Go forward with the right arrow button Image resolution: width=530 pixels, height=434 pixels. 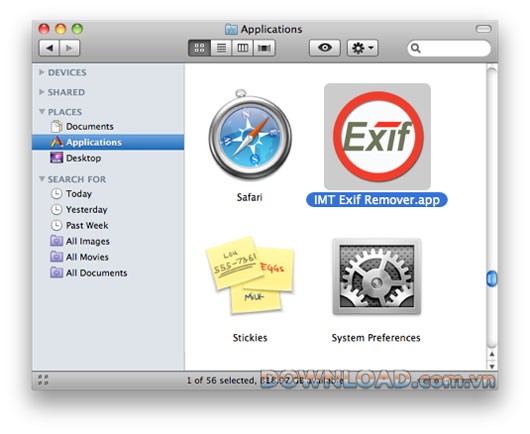(70, 48)
